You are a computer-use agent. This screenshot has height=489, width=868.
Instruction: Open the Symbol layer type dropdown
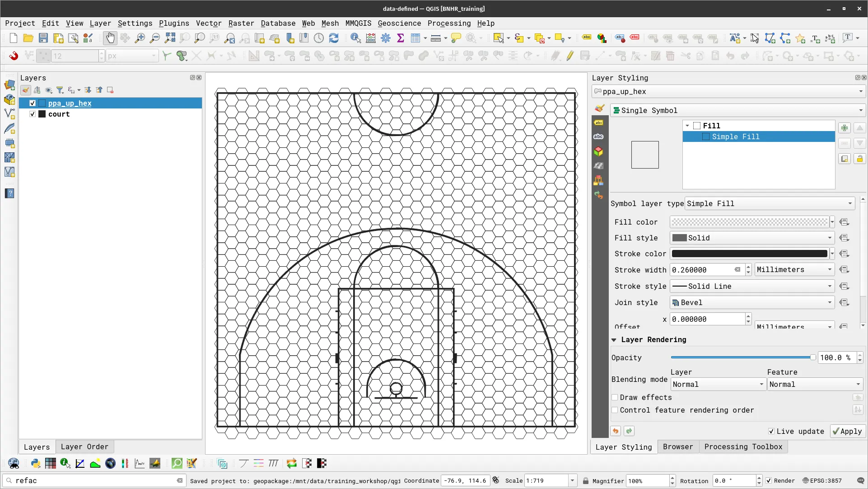click(768, 203)
